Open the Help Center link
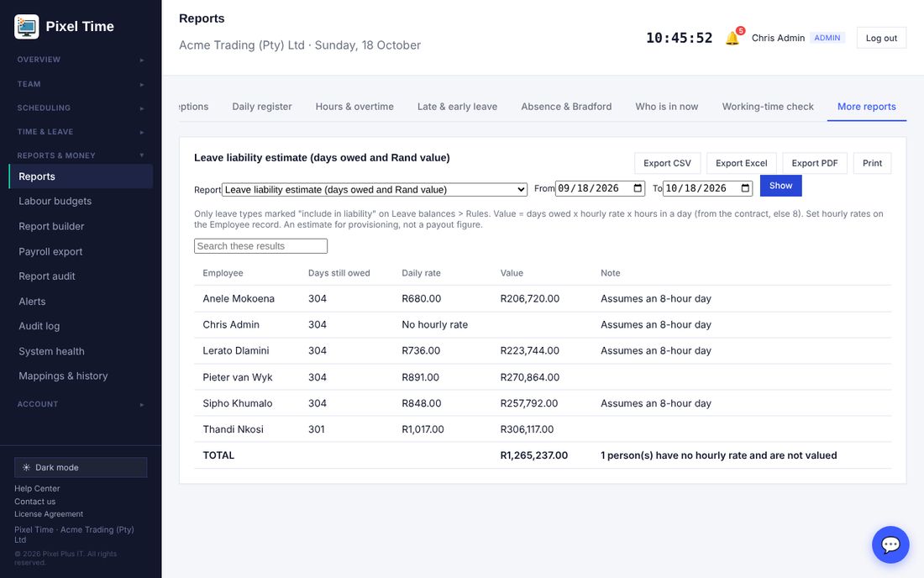The height and width of the screenshot is (578, 924). click(x=37, y=488)
